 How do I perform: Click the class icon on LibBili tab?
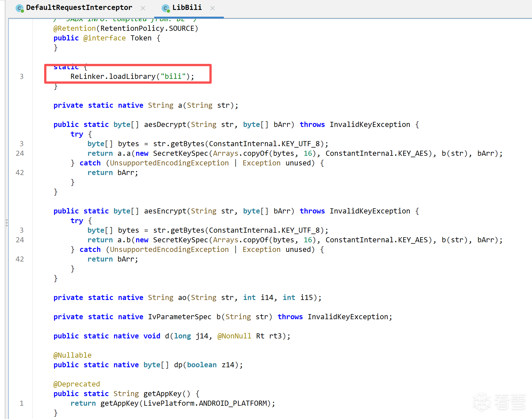tap(166, 8)
